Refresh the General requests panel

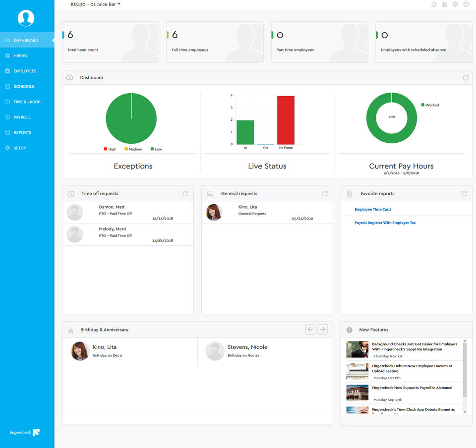(325, 193)
